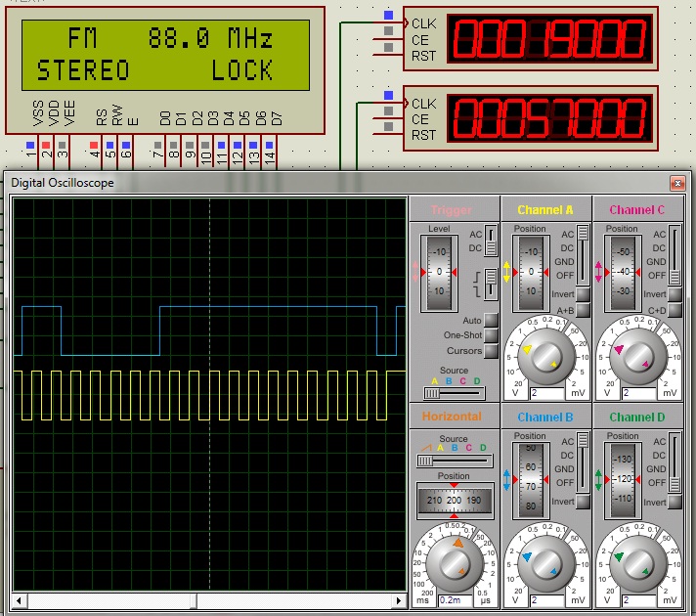Click Channel A coupling mode slider
This screenshot has height=616, width=696.
point(583,255)
